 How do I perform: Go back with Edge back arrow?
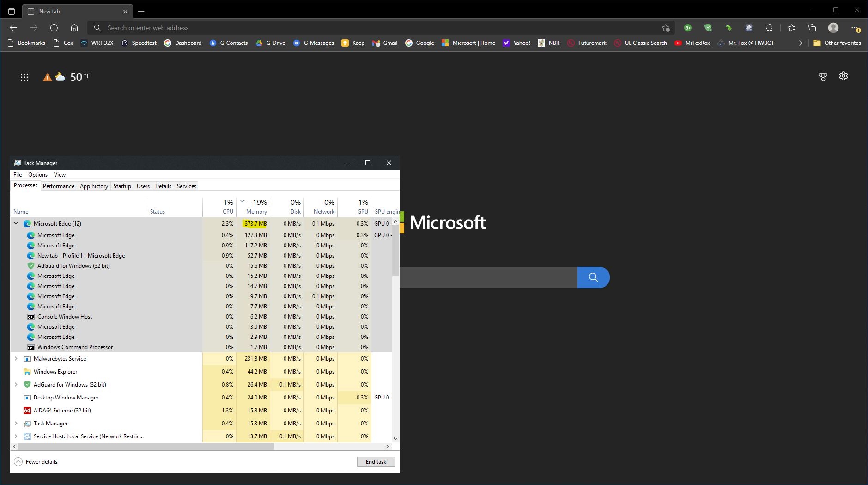13,28
